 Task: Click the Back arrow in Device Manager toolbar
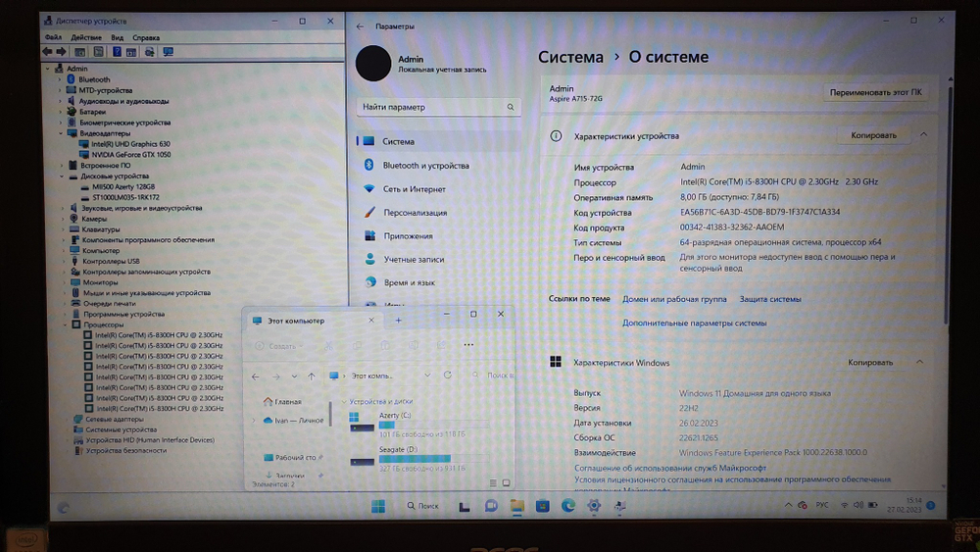49,51
